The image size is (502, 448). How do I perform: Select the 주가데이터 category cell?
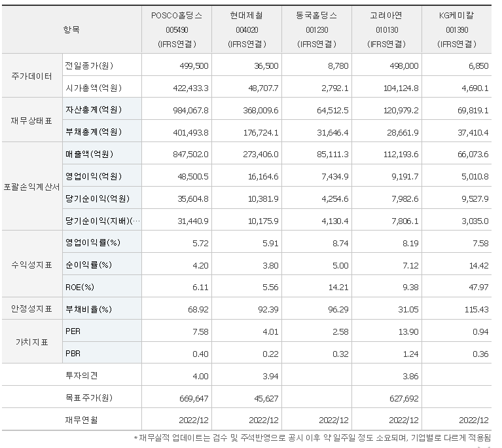[31, 76]
